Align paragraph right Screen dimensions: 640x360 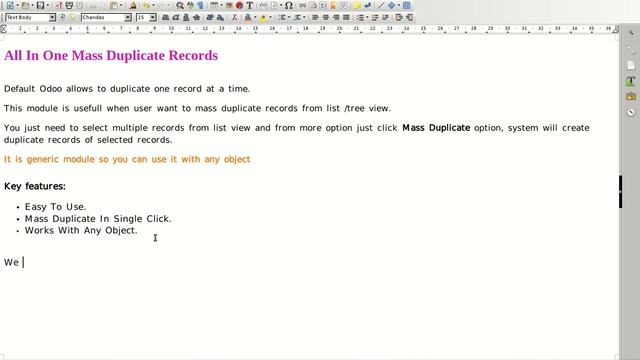[336, 18]
